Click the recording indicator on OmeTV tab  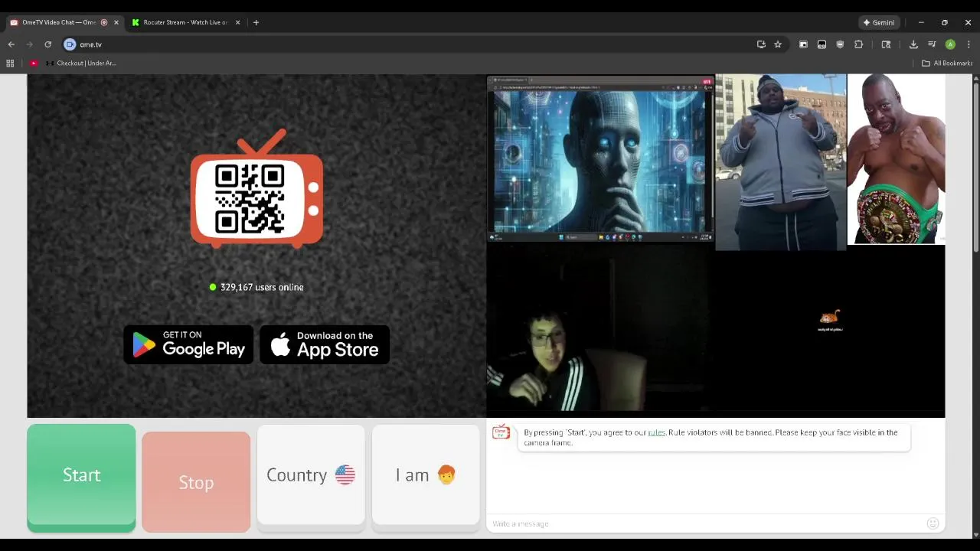point(104,22)
